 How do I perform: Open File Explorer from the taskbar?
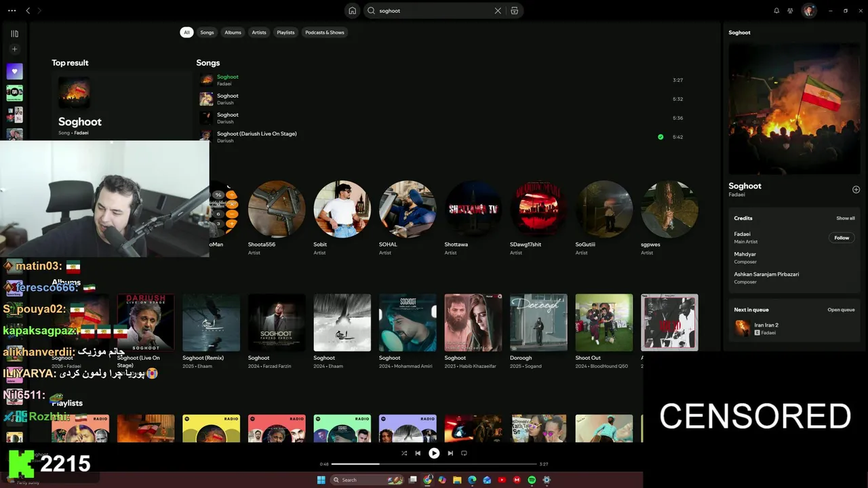(x=458, y=480)
